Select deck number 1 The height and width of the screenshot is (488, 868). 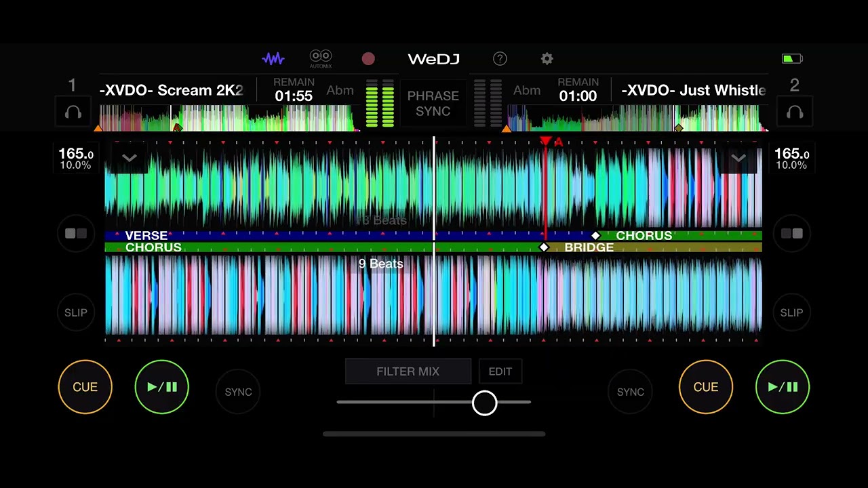(x=72, y=85)
